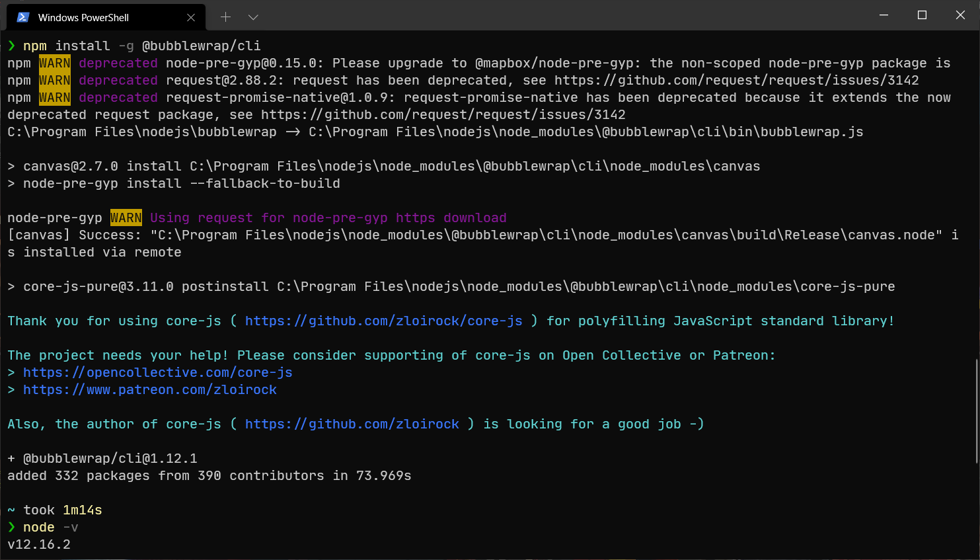
Task: Open zloirock's GitHub profile link
Action: click(x=352, y=424)
